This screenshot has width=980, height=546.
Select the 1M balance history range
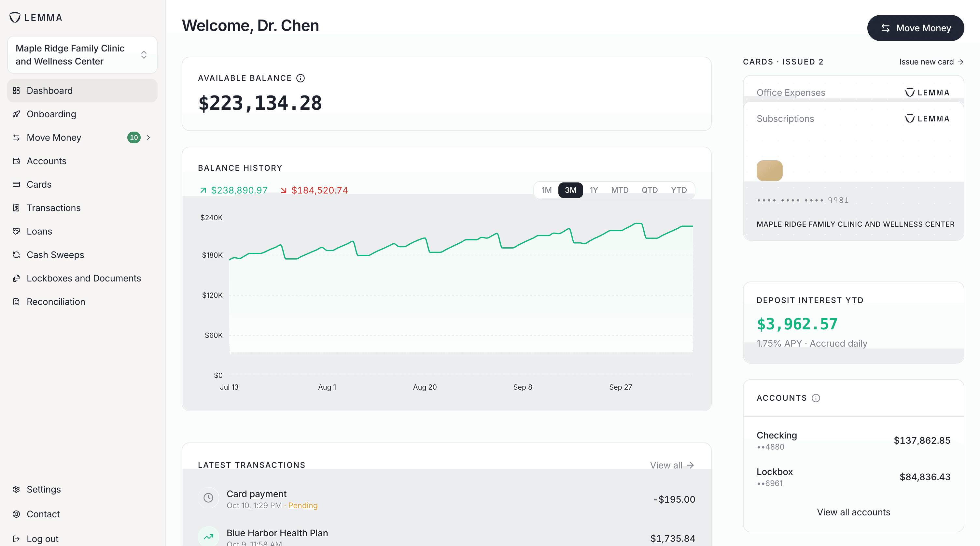pos(547,190)
